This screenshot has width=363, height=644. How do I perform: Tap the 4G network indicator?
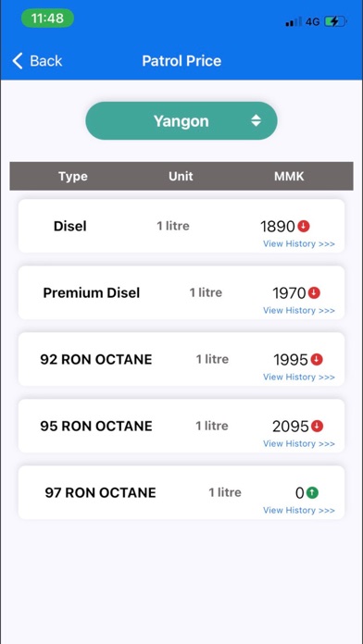coord(312,22)
